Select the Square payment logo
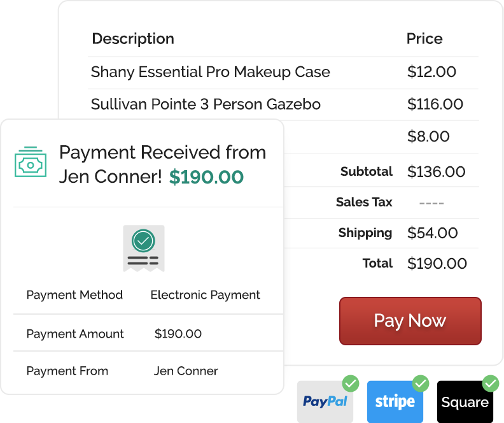The width and height of the screenshot is (504, 423). point(465,401)
